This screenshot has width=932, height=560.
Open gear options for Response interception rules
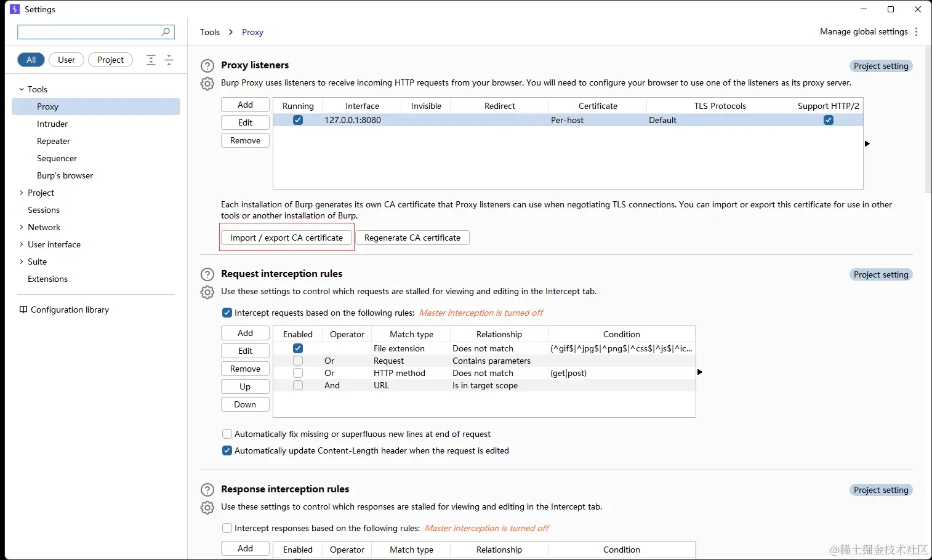207,508
